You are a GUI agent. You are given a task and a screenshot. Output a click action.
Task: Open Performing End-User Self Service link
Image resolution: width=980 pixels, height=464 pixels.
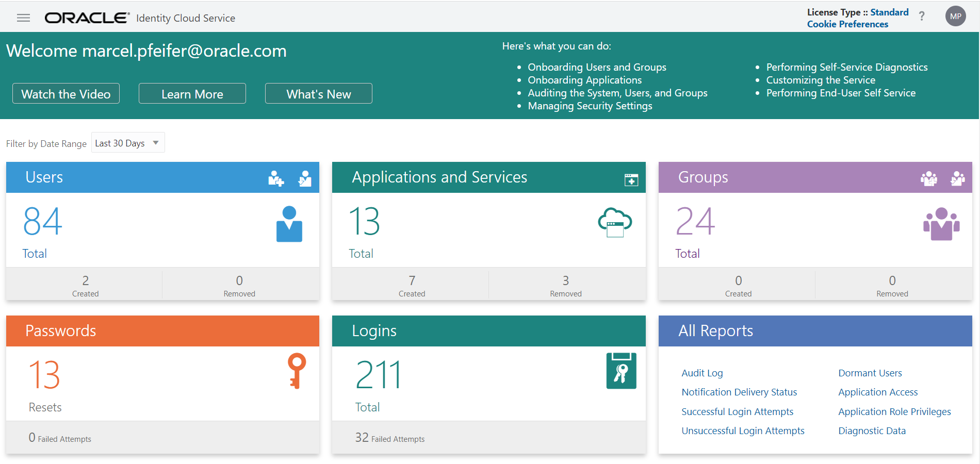pyautogui.click(x=841, y=93)
